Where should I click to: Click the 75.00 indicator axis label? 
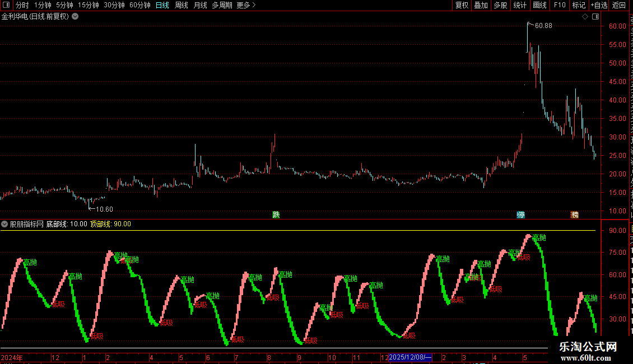617,252
